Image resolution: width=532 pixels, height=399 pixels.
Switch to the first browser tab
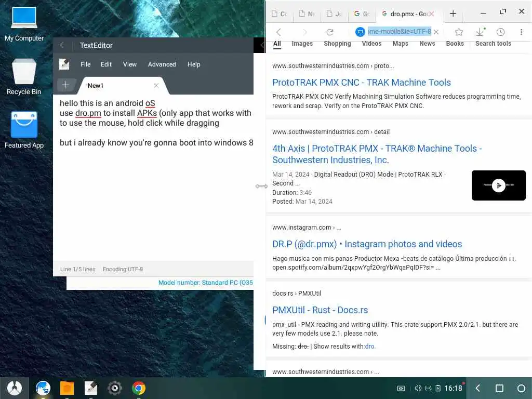tap(280, 14)
